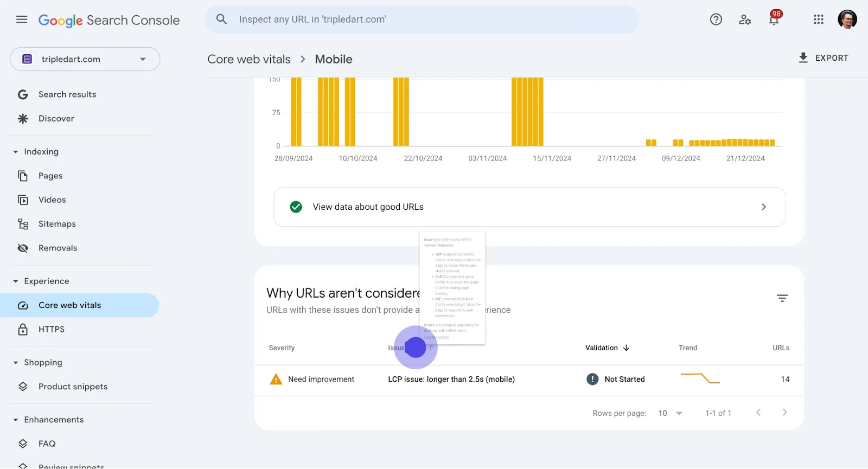
Task: Open Rows per page dropdown showing 10
Action: click(x=670, y=413)
